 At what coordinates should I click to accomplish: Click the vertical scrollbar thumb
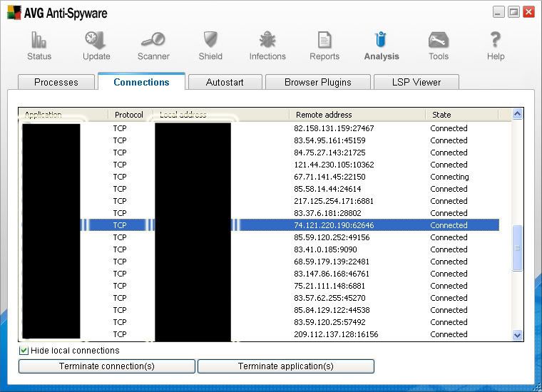tap(517, 248)
